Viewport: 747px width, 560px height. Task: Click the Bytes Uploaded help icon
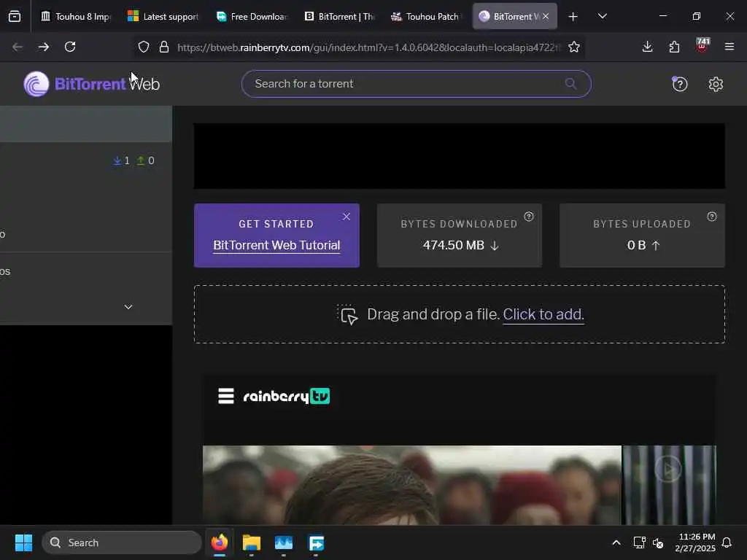pyautogui.click(x=712, y=217)
